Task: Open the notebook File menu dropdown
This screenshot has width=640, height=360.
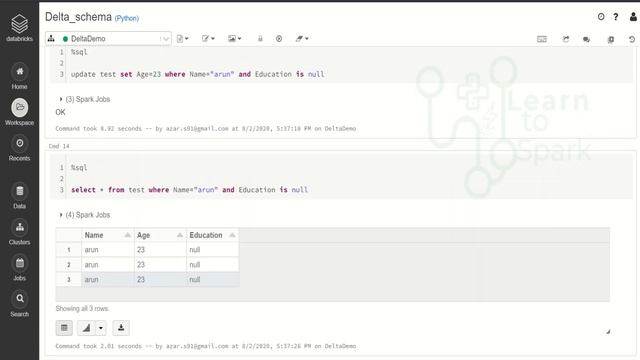Action: coord(182,39)
